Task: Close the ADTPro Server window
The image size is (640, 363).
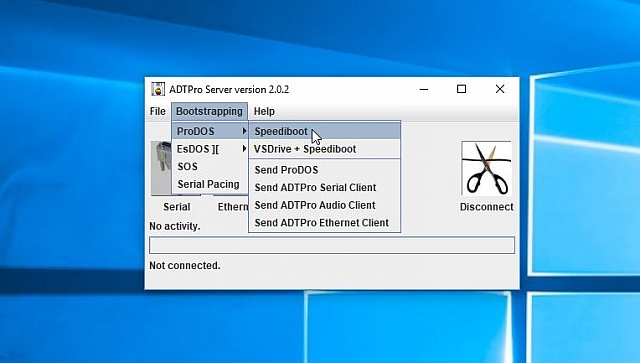Action: 500,89
